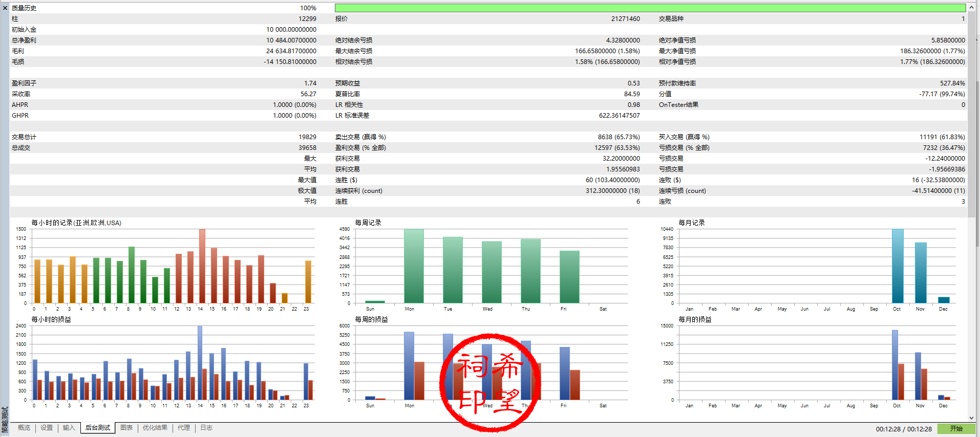Open the 优化结果 tab
This screenshot has height=437, width=980.
pos(155,428)
